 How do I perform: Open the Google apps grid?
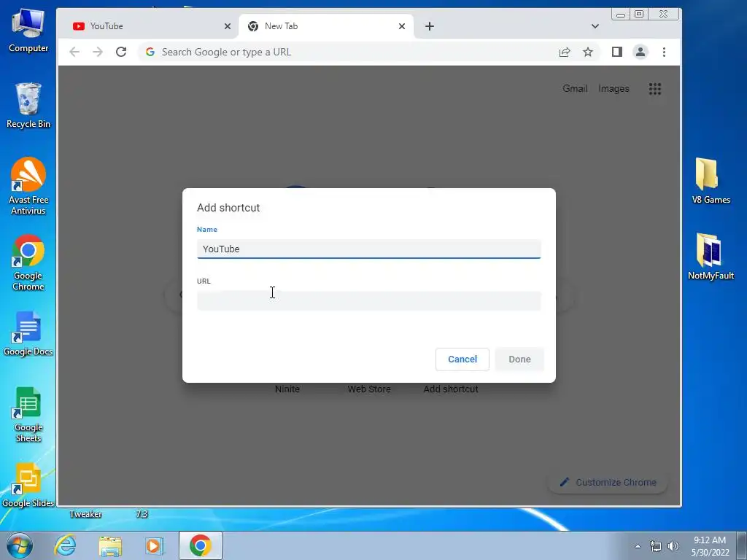click(655, 88)
